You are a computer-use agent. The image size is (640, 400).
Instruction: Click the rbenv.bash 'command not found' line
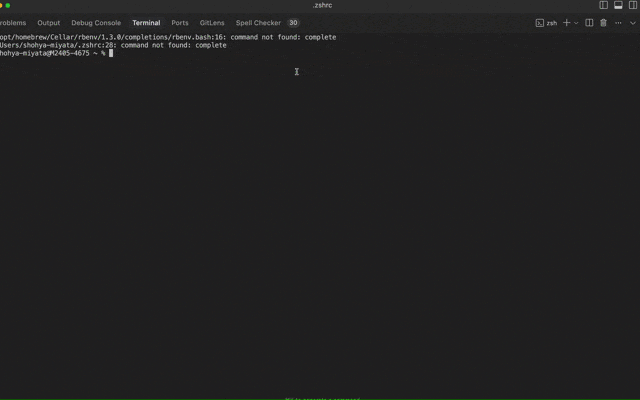(x=168, y=37)
